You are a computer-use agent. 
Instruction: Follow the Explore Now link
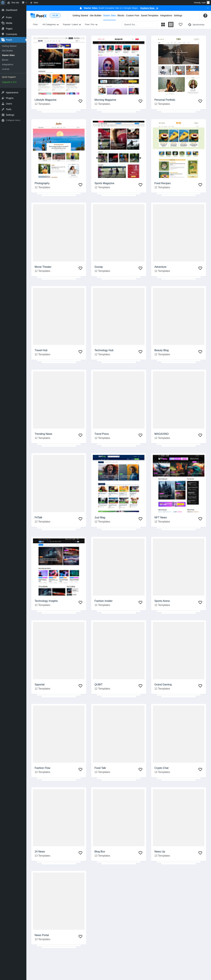(x=149, y=8)
